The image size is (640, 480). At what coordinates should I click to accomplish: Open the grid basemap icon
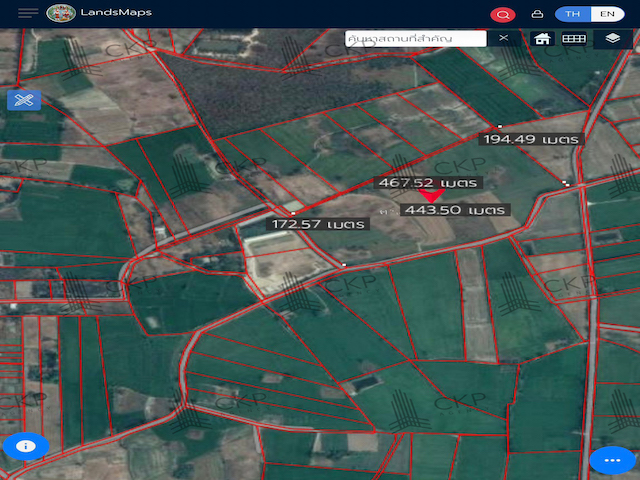(573, 38)
